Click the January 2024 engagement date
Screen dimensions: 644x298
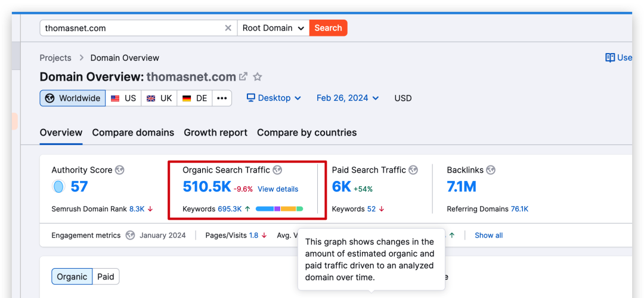(x=163, y=235)
